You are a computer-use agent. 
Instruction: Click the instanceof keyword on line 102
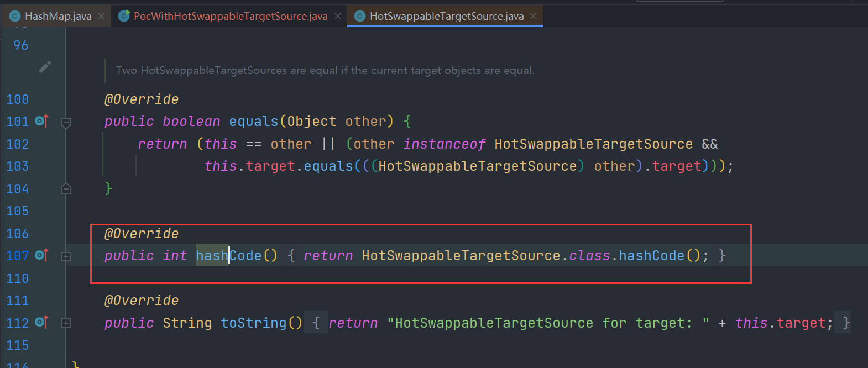444,144
